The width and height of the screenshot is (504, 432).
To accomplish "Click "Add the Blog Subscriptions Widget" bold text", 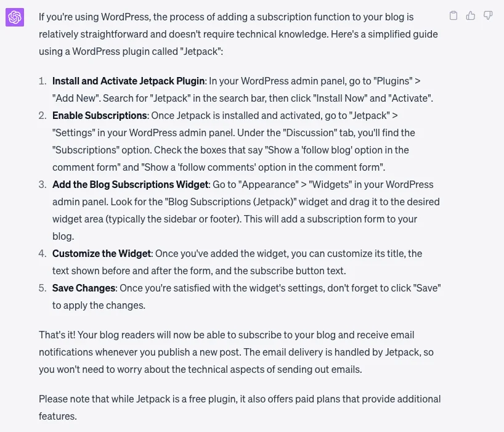I will pyautogui.click(x=131, y=184).
